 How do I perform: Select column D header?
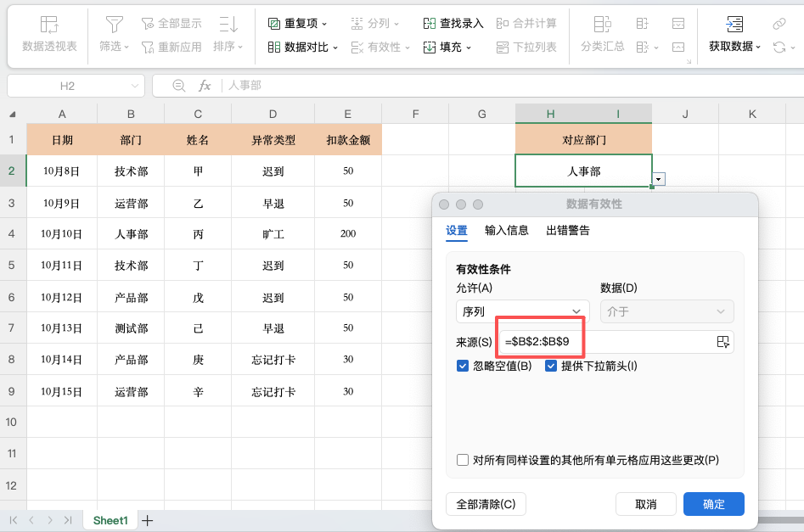click(273, 114)
